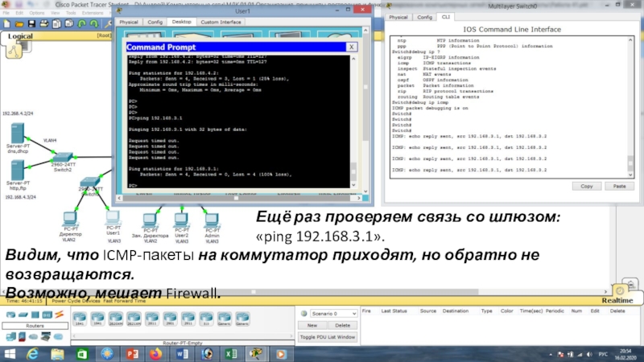This screenshot has height=362, width=644.
Task: Open the Scenario 0 dropdown
Action: tap(333, 314)
